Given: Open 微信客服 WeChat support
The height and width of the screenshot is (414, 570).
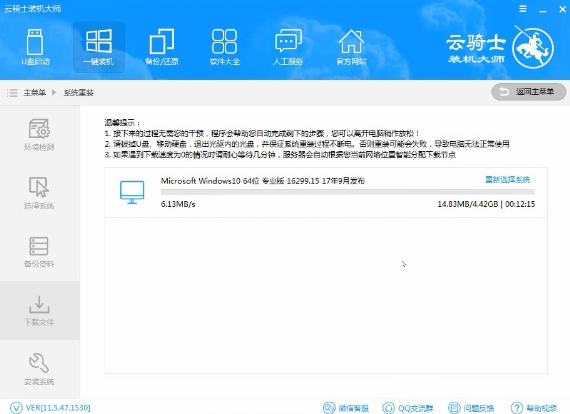Looking at the screenshot, I should 346,408.
